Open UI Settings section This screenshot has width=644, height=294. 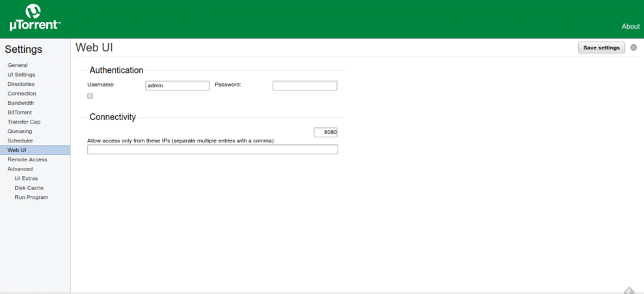[x=21, y=75]
